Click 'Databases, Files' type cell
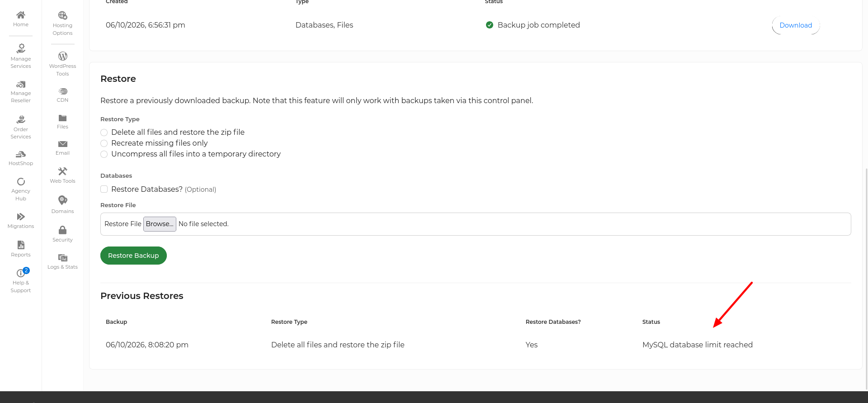Viewport: 868px width, 403px height. (324, 25)
